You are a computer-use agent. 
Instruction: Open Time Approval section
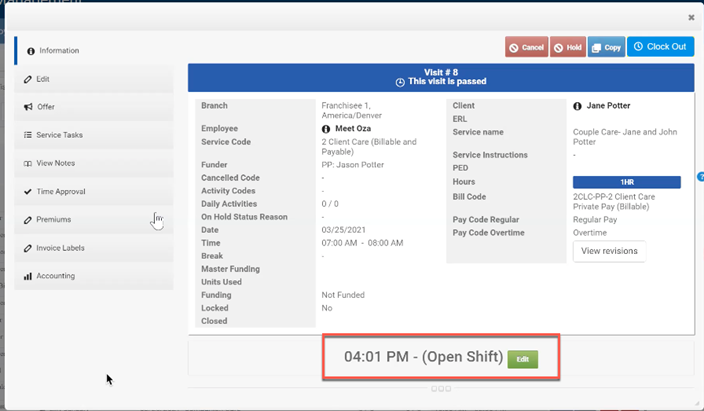click(60, 191)
